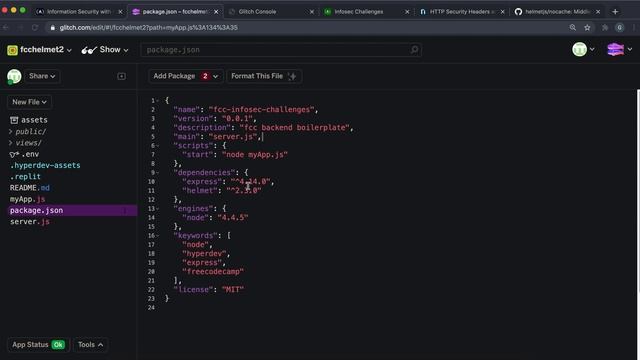This screenshot has height=360, width=640.
Task: Open the .hyperdev-assets file
Action: (45, 165)
